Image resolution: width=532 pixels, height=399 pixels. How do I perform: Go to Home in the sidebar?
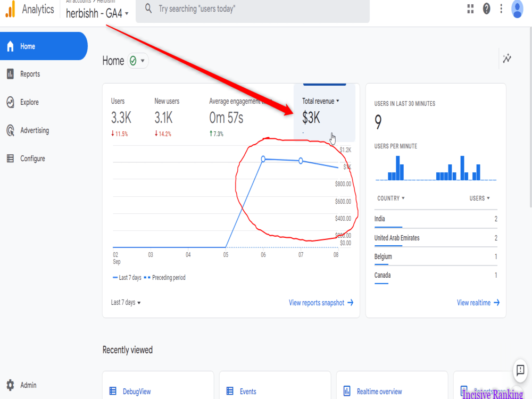point(44,46)
